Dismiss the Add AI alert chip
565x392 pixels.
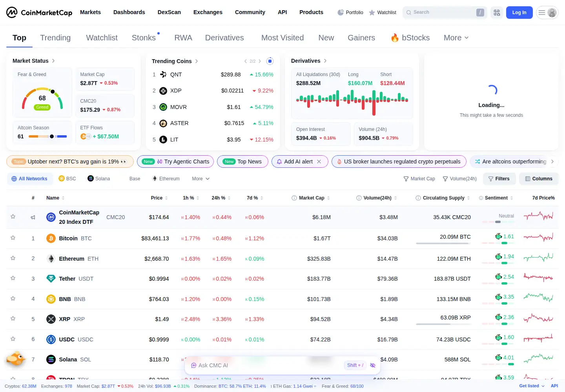click(x=319, y=162)
